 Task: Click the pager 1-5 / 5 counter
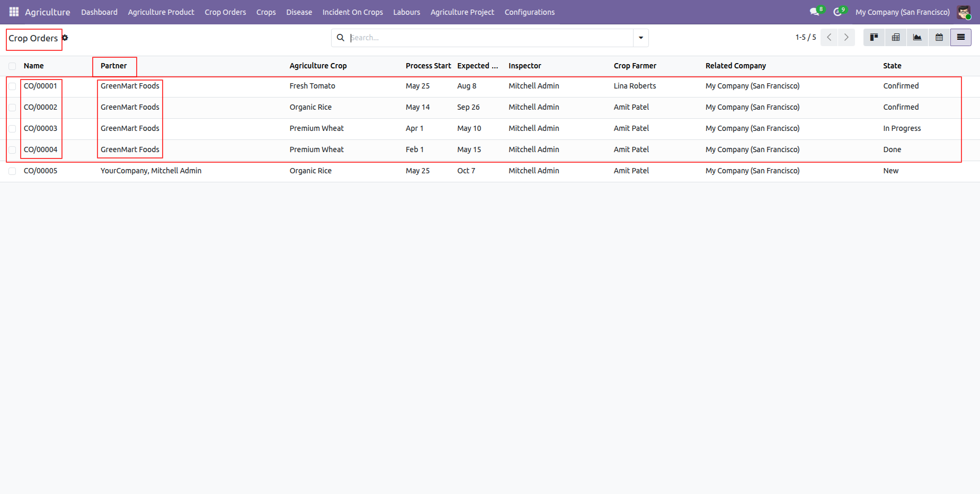(806, 37)
